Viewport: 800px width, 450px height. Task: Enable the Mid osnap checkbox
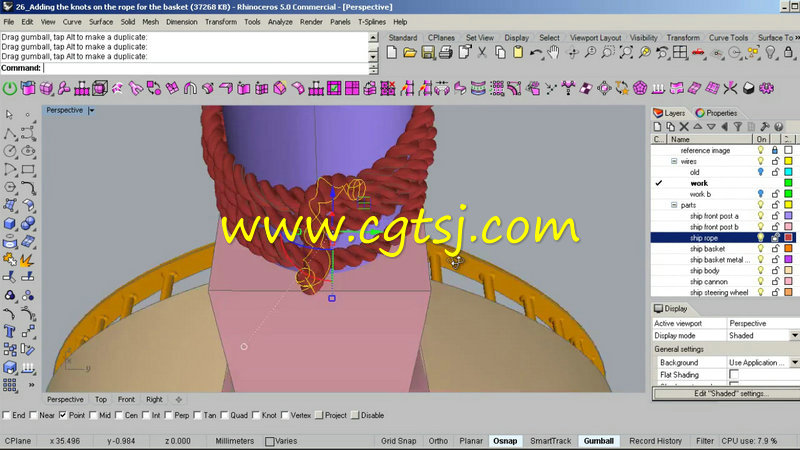tap(93, 415)
